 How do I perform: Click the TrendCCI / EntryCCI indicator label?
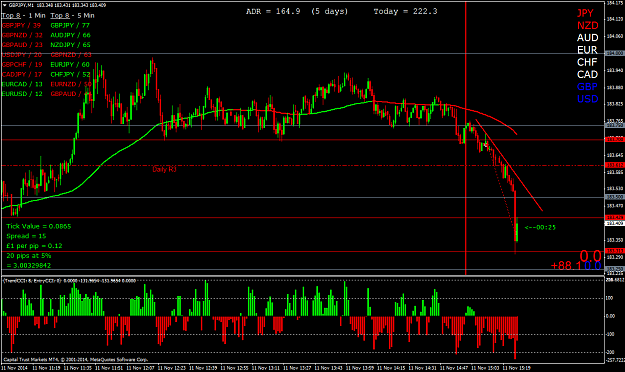(69, 281)
